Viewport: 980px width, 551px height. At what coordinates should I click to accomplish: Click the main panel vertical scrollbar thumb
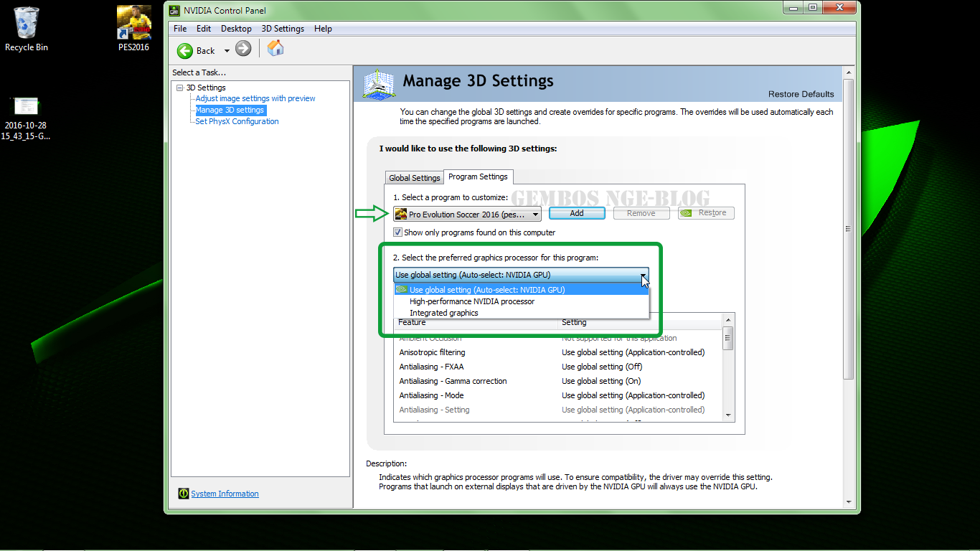[x=848, y=229]
